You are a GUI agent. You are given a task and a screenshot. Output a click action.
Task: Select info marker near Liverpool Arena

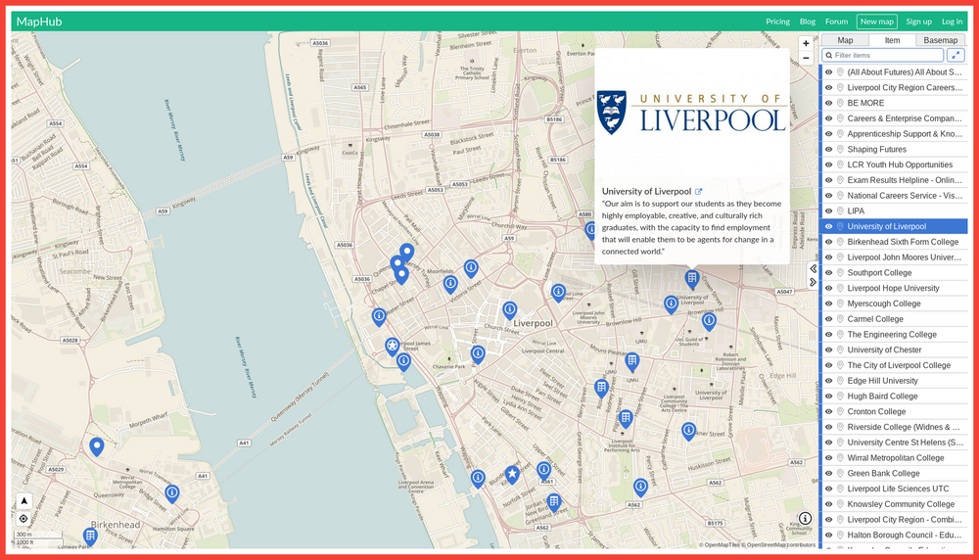pyautogui.click(x=478, y=479)
